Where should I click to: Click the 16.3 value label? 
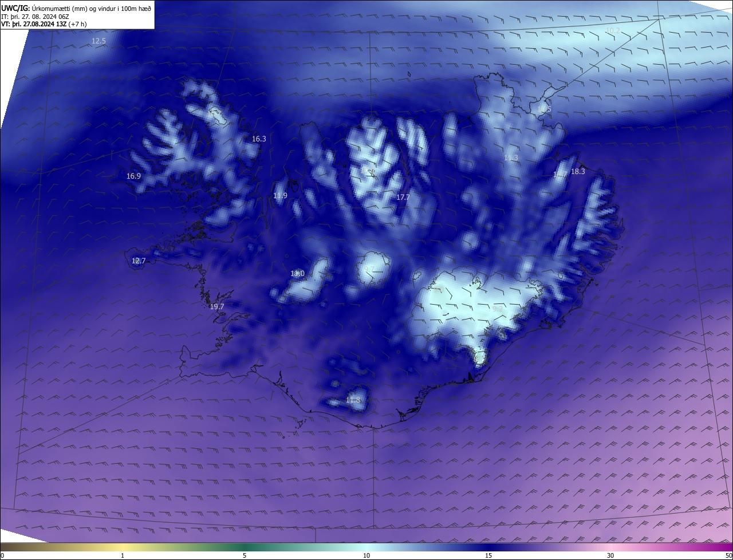coord(259,139)
